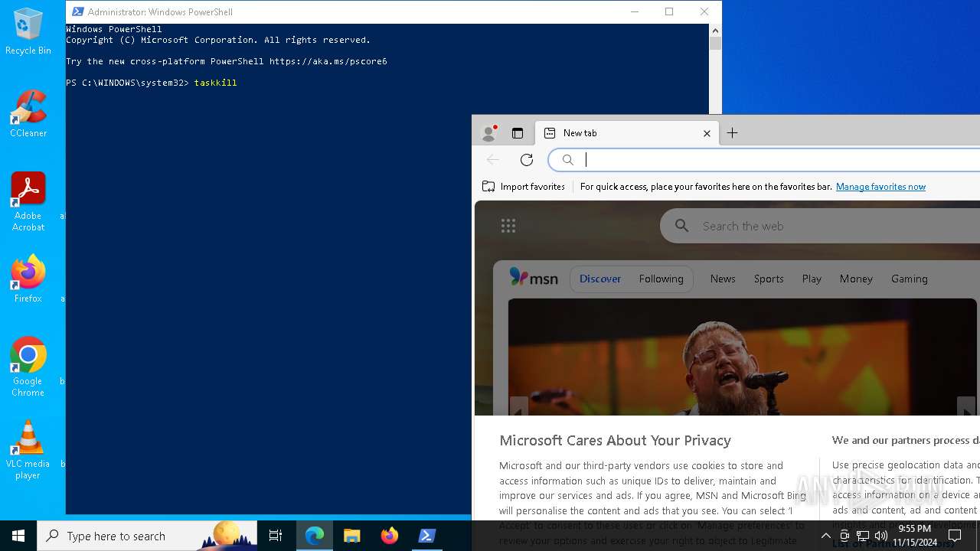Screen dimensions: 980x551
Task: Open Edge tab actions menu icon
Action: pos(518,133)
